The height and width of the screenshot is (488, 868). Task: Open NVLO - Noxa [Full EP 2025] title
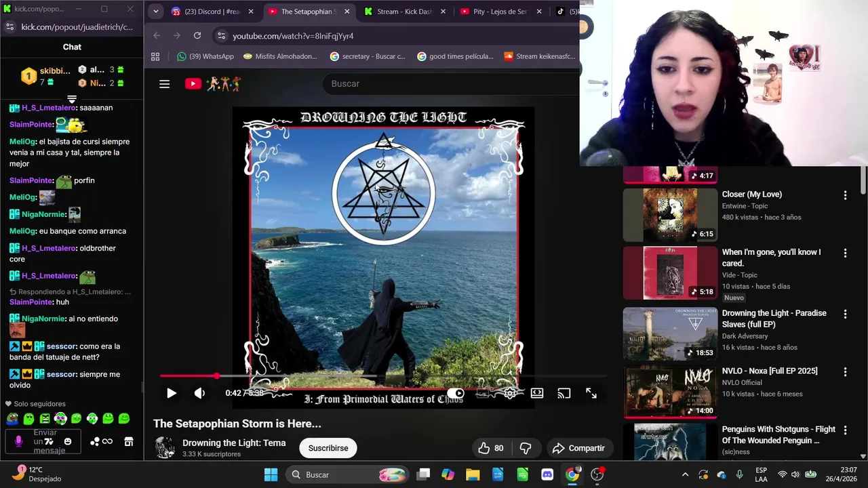pyautogui.click(x=770, y=371)
